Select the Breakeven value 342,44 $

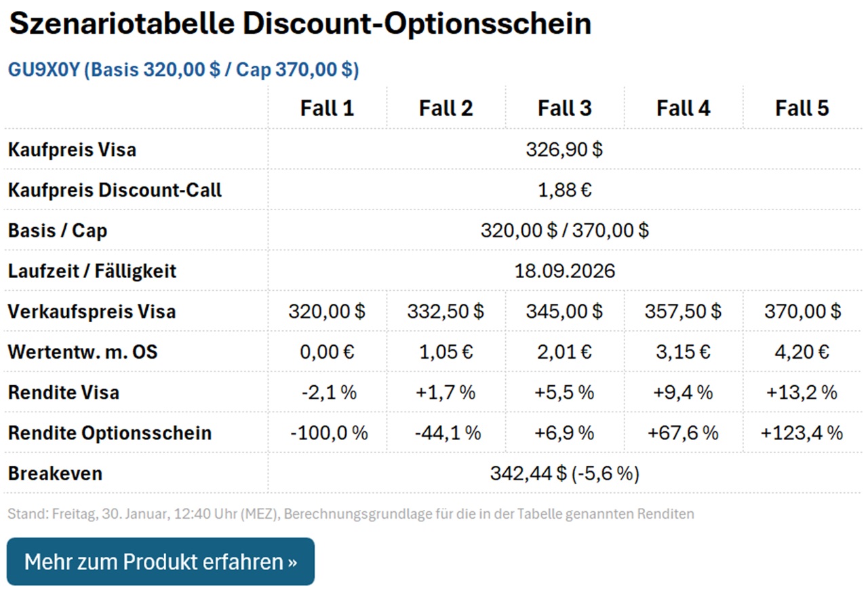[x=565, y=473]
